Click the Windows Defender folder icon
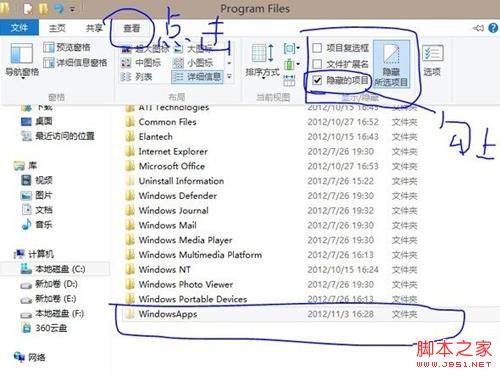 tap(130, 196)
